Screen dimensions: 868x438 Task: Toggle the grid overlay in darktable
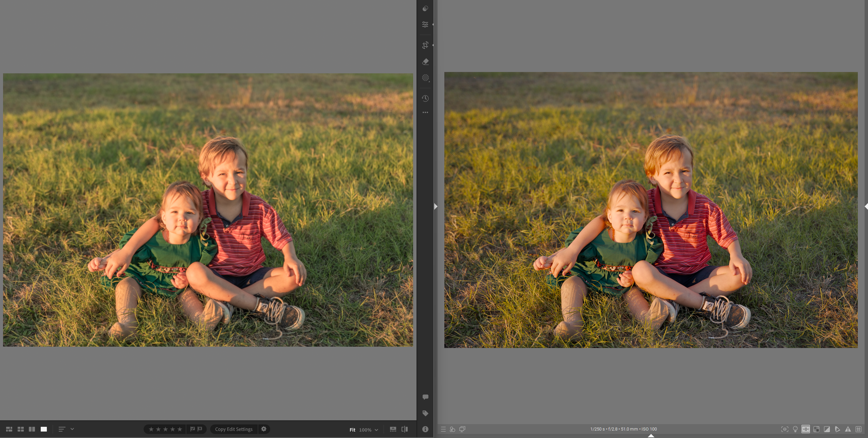[x=858, y=429]
